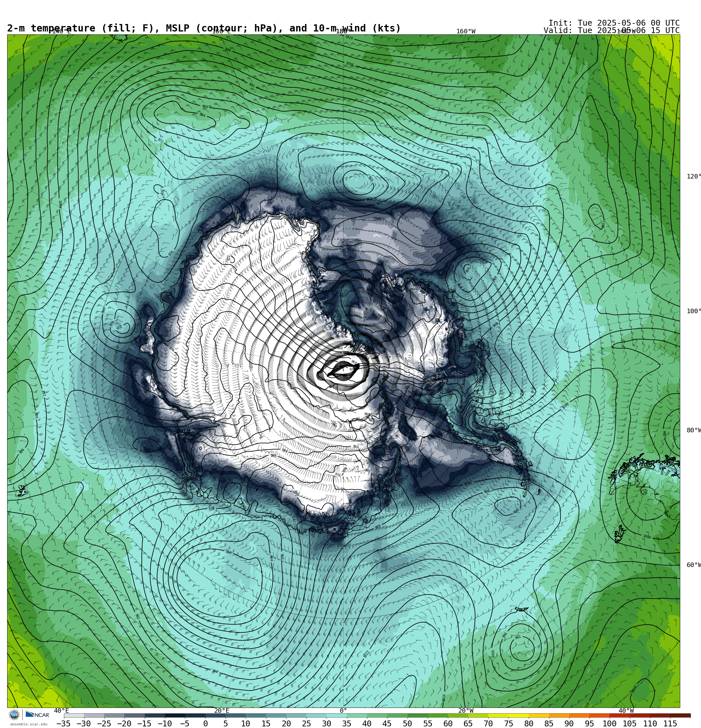Click the colorbar tick label -10
The image size is (701, 728).
pos(165,723)
